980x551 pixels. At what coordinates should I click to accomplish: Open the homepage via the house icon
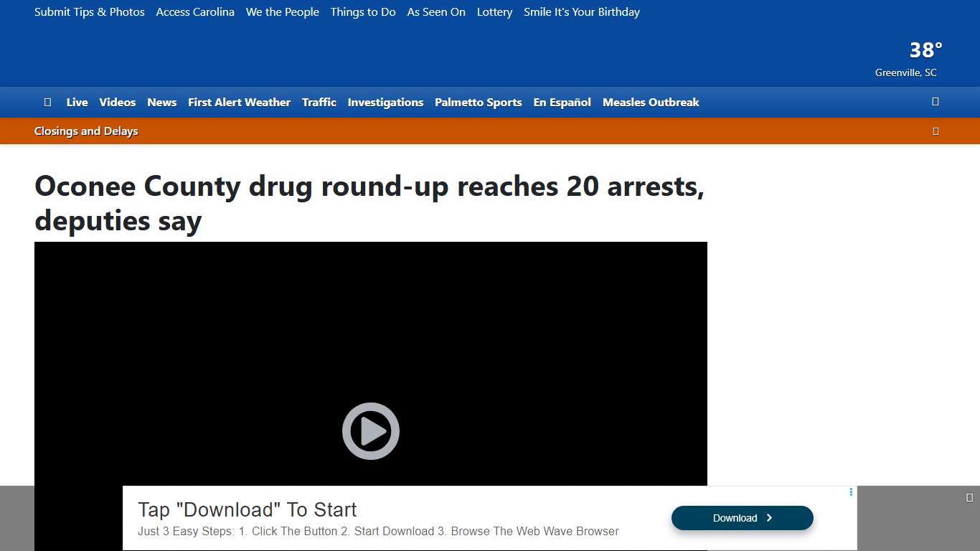[x=47, y=102]
